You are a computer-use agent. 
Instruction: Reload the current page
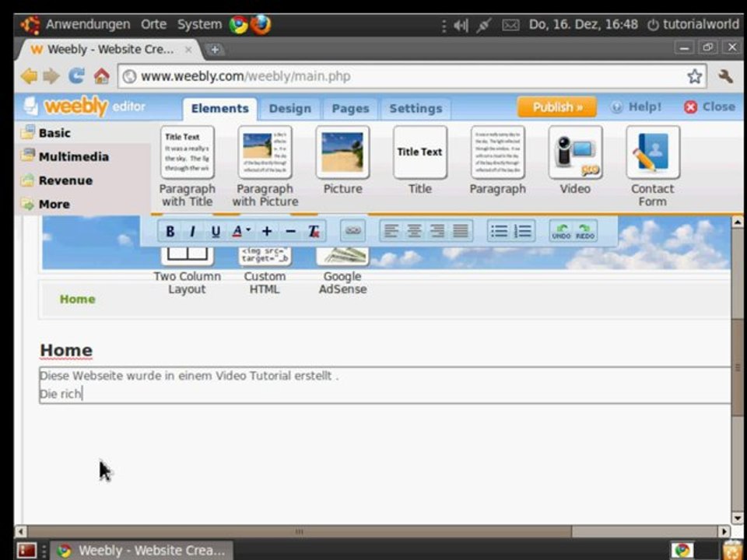pos(76,76)
